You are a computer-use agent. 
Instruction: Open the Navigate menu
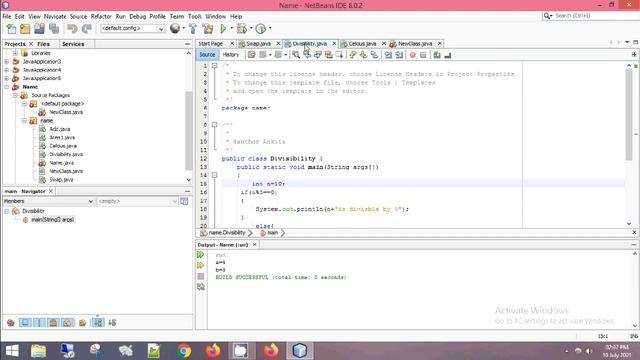[x=55, y=16]
